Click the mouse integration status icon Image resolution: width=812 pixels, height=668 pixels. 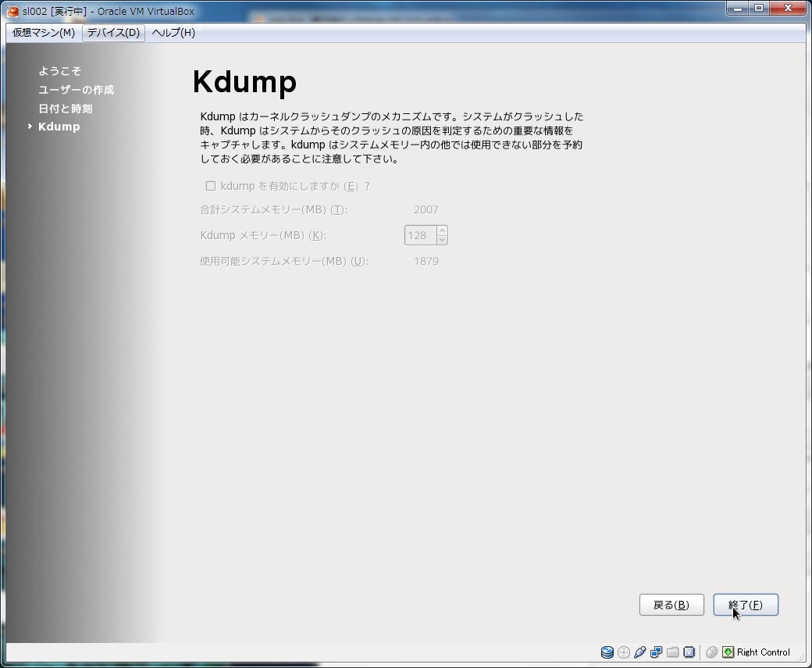click(x=712, y=652)
